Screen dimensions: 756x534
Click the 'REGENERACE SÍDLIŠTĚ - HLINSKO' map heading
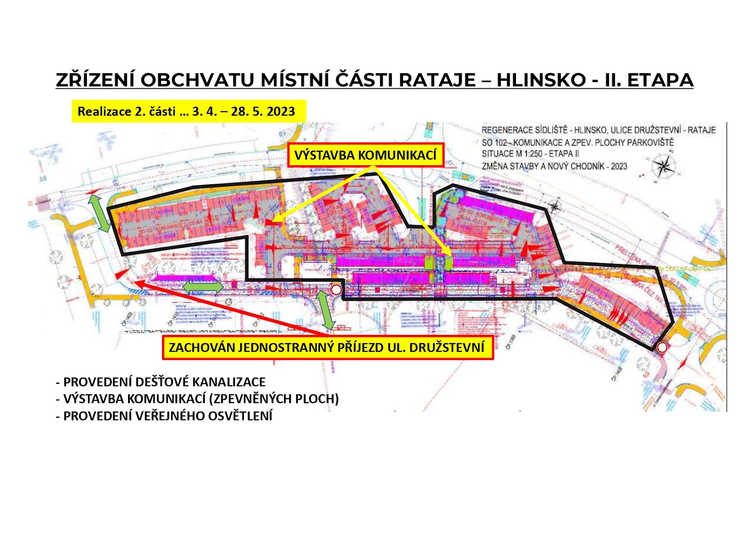[x=599, y=130]
